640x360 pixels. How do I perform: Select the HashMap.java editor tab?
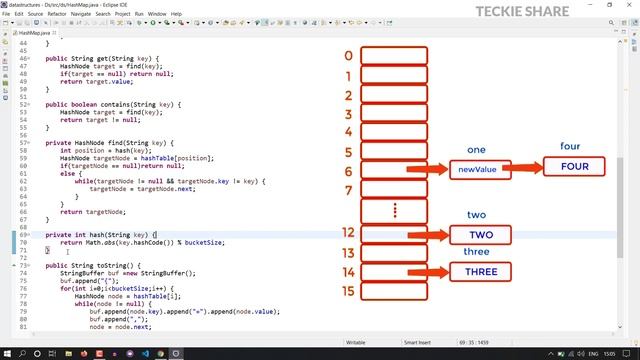pos(34,33)
